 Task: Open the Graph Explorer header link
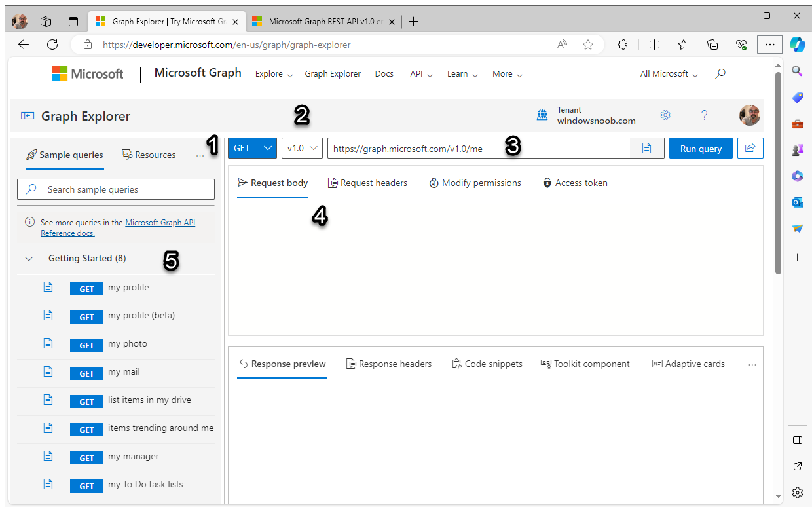tap(333, 74)
